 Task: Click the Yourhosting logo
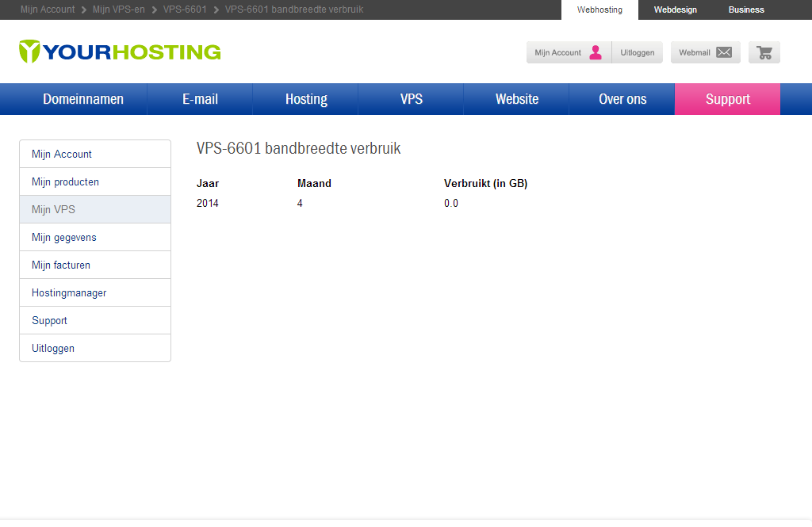pos(120,52)
